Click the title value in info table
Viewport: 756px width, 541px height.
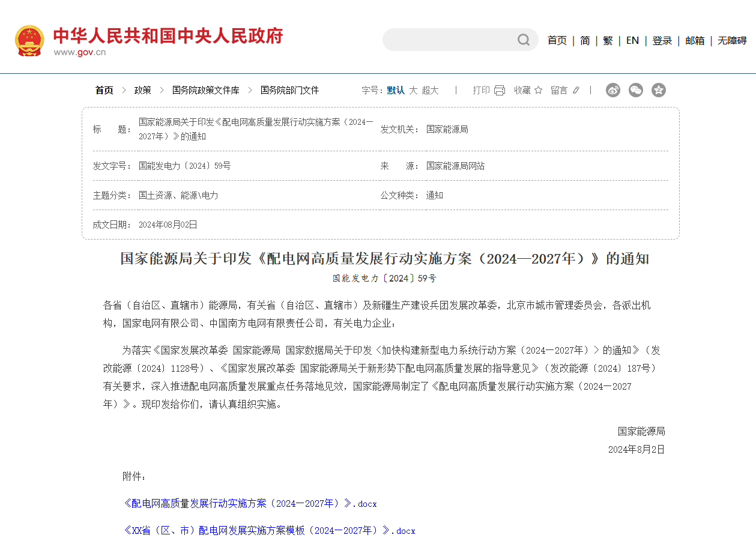click(x=256, y=129)
